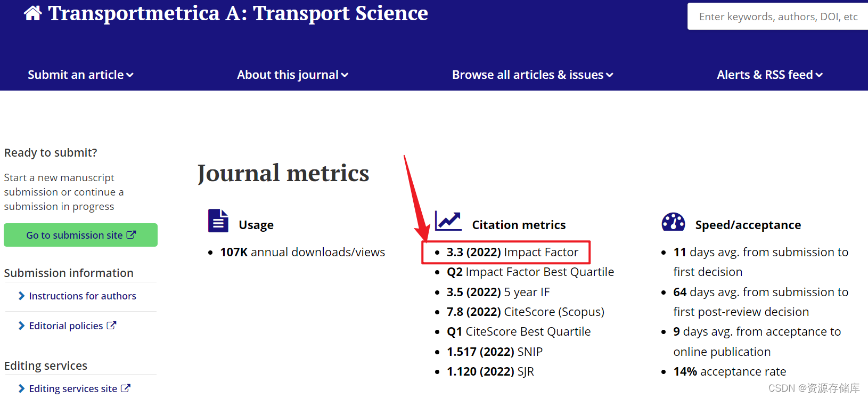The width and height of the screenshot is (868, 398).
Task: Expand the Alerts & RSS feed menu
Action: click(769, 75)
